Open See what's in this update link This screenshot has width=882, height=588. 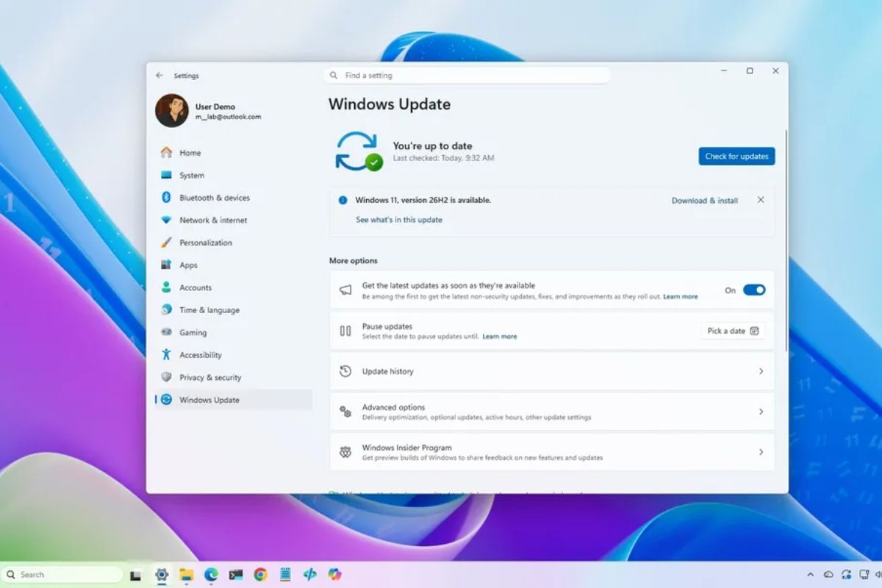pos(399,220)
